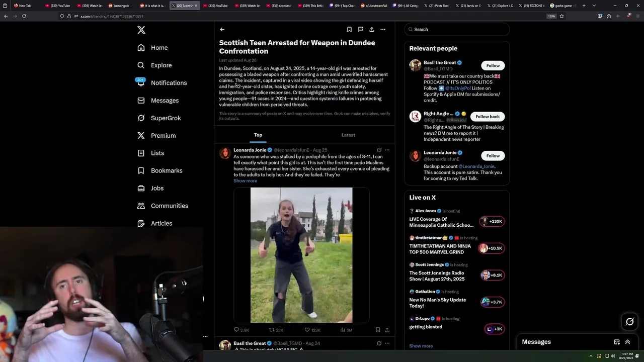644x362 pixels.
Task: Open the floating Grok button
Action: 629,322
